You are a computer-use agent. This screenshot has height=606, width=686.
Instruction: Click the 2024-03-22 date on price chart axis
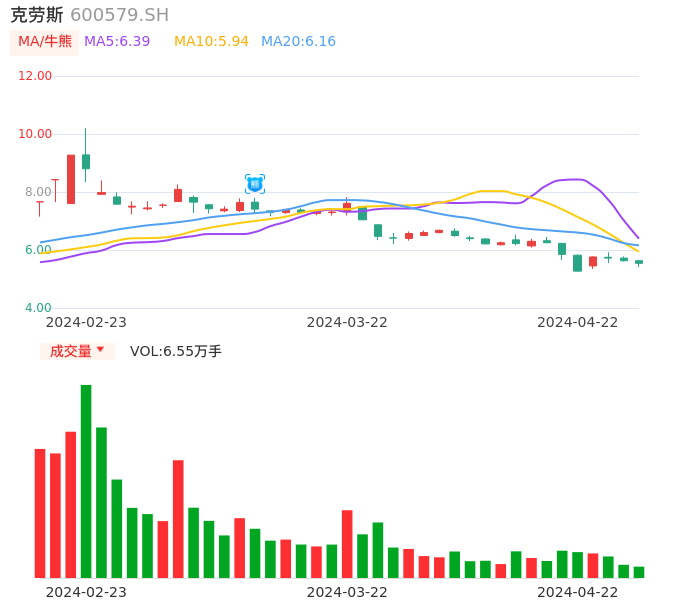(347, 322)
